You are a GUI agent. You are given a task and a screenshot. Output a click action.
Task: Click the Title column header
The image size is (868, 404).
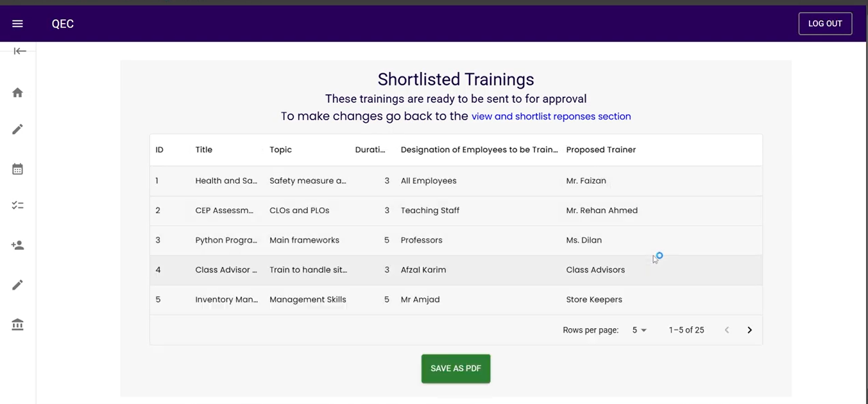[203, 150]
